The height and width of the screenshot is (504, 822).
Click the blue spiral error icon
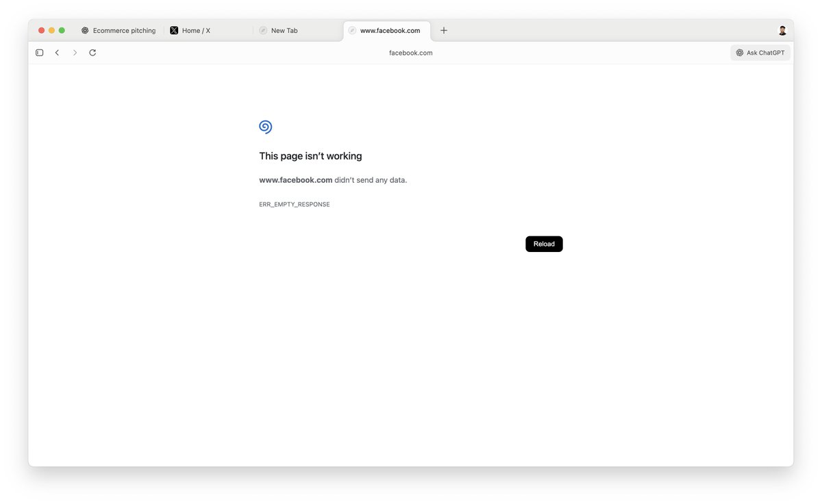click(266, 127)
